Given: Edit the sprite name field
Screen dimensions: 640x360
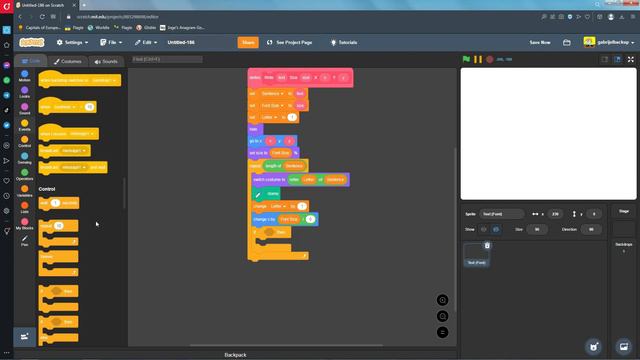Looking at the screenshot, I should click(x=502, y=214).
